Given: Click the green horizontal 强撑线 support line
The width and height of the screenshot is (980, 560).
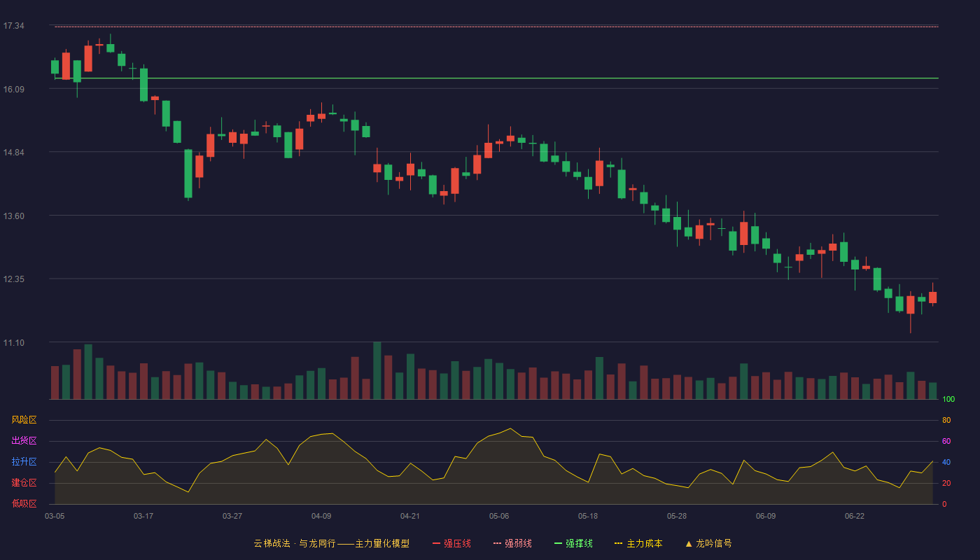Looking at the screenshot, I should point(496,78).
